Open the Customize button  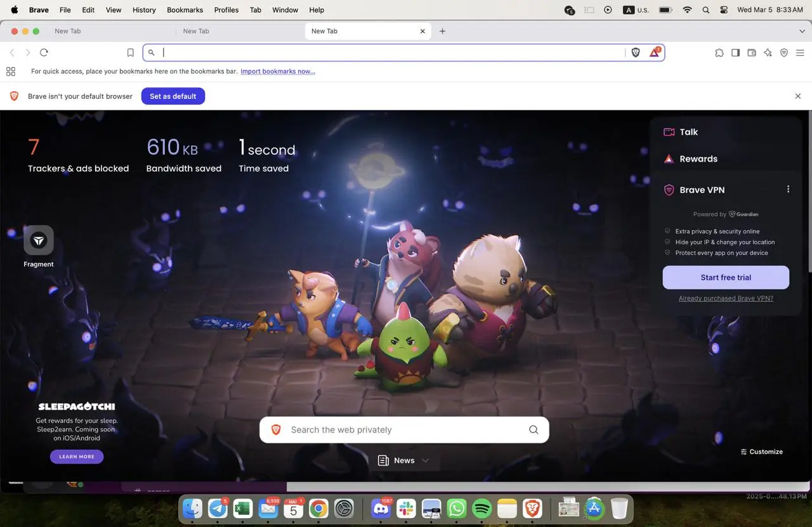pos(761,452)
